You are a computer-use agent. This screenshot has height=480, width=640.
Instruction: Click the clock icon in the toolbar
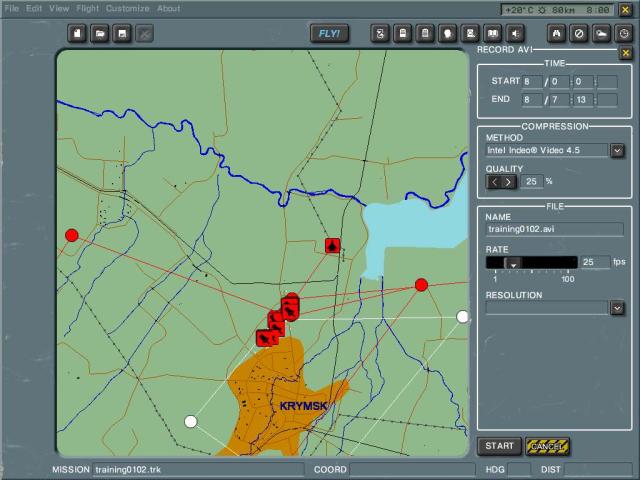click(622, 34)
